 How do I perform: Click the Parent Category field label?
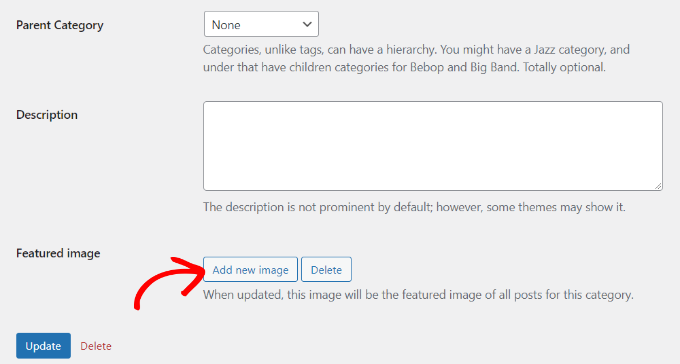(x=60, y=25)
